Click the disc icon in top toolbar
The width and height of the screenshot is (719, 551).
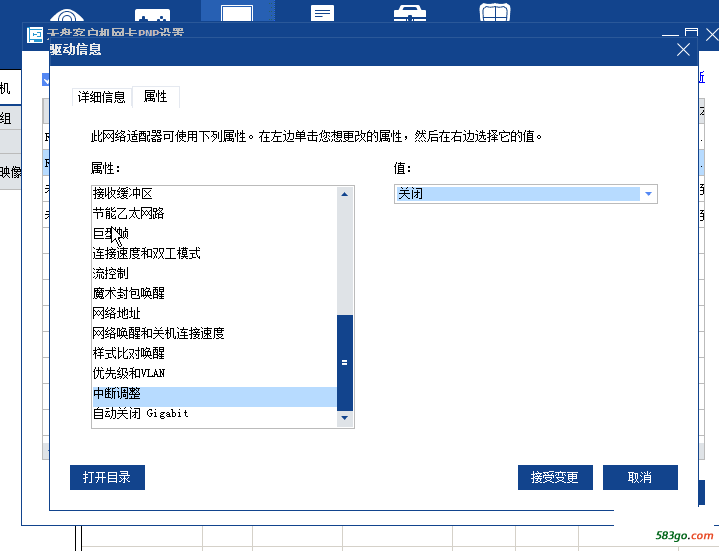67,17
